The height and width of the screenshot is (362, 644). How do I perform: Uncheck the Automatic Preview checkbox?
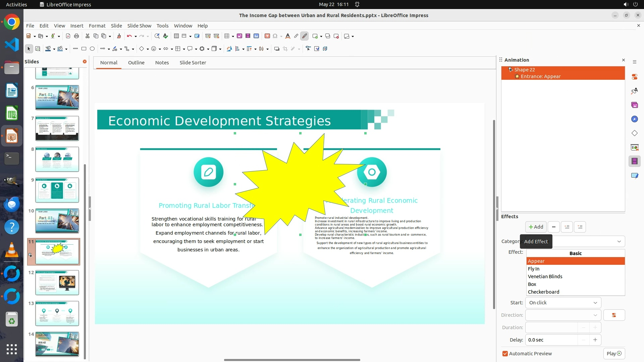tap(505, 354)
